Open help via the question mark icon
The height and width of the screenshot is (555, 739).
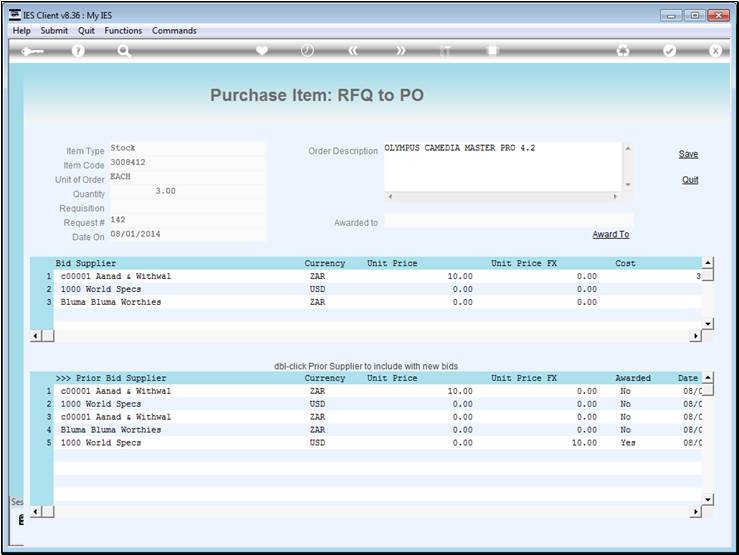point(78,50)
